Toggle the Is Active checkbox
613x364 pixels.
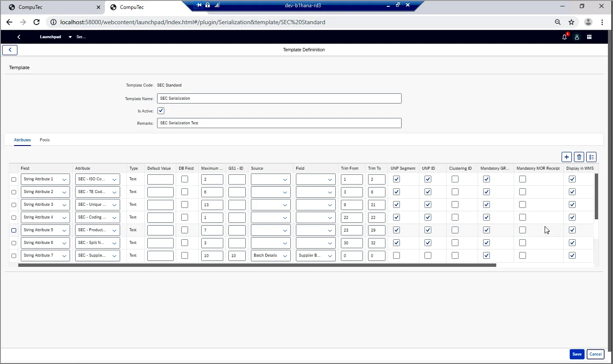(x=161, y=111)
